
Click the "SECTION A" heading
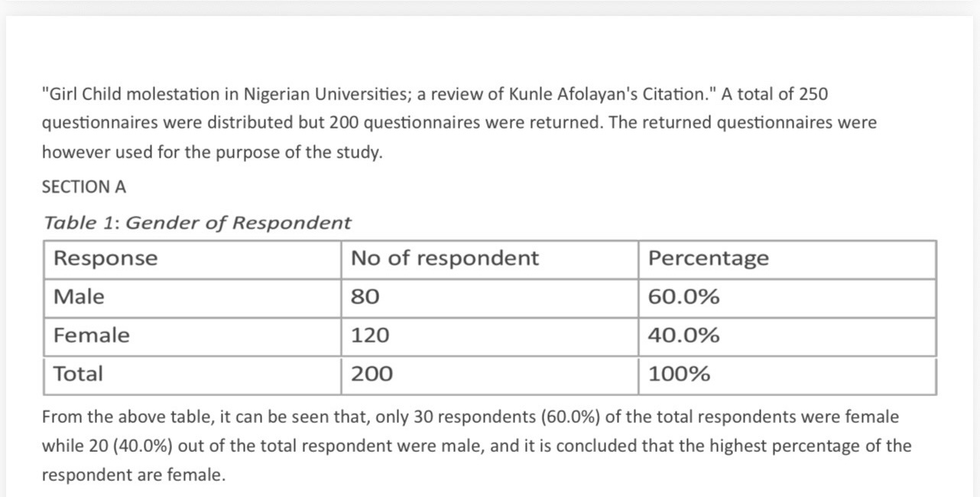83,187
